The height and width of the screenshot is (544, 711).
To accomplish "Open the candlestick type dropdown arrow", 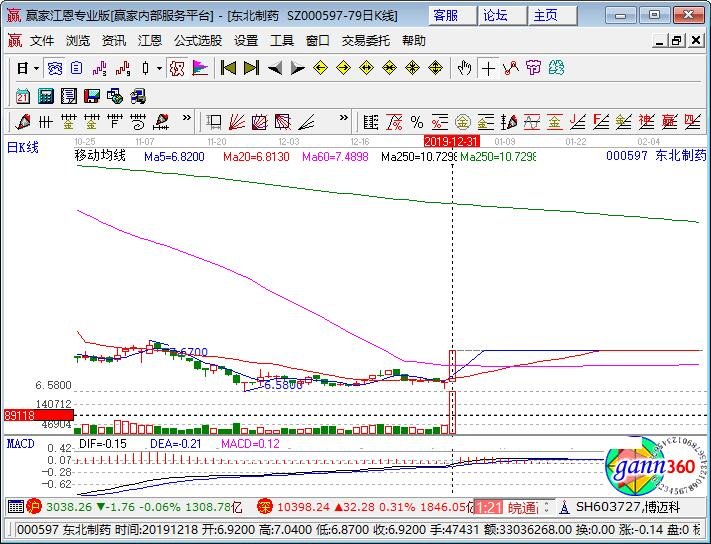I will click(x=159, y=69).
